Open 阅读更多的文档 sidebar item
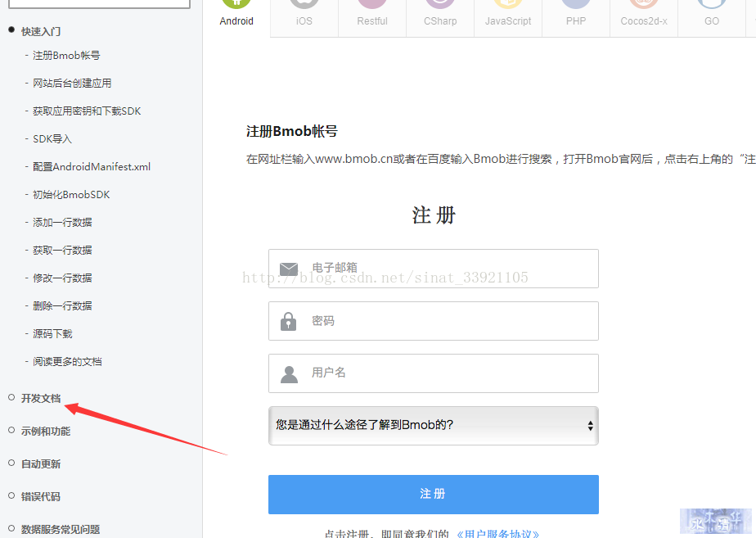The height and width of the screenshot is (538, 756). click(67, 362)
